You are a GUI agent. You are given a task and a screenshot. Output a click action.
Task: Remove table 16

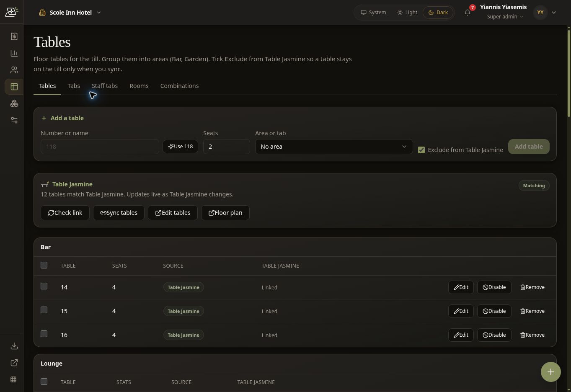click(532, 335)
